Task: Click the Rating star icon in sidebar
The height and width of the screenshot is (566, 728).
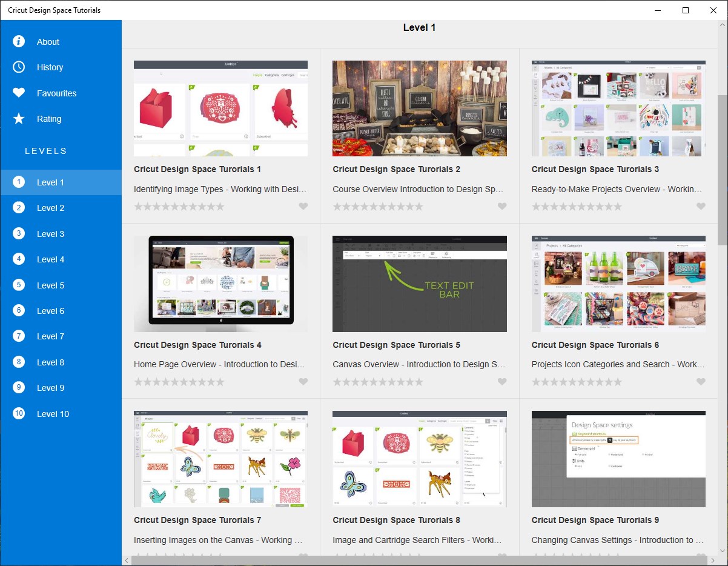Action: [x=19, y=118]
